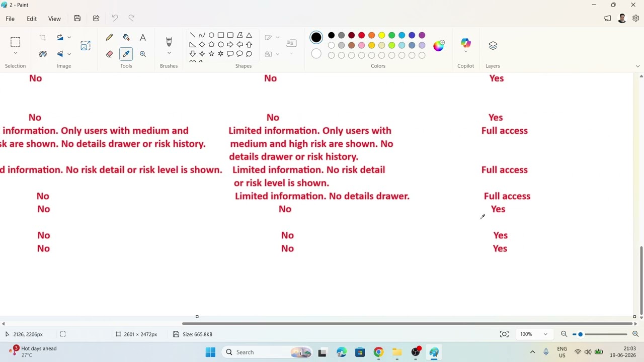Expand the Selection options dropdown

click(x=15, y=53)
